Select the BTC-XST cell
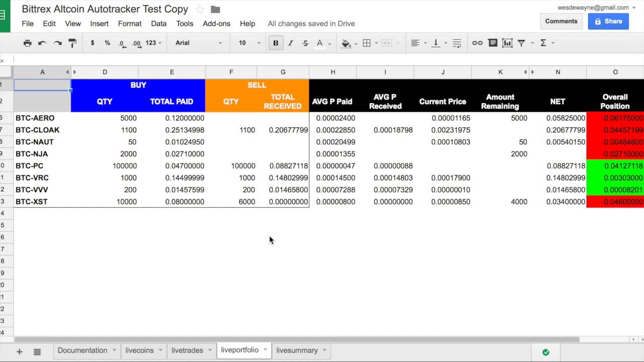The height and width of the screenshot is (362, 644). pyautogui.click(x=42, y=202)
